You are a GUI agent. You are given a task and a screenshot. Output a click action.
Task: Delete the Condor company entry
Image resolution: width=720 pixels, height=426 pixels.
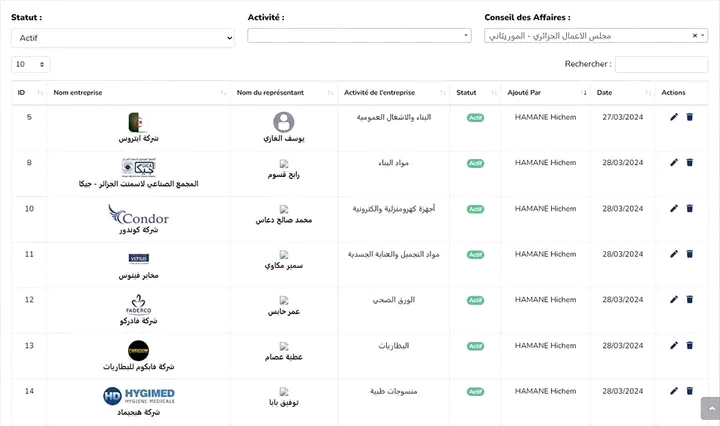[689, 208]
